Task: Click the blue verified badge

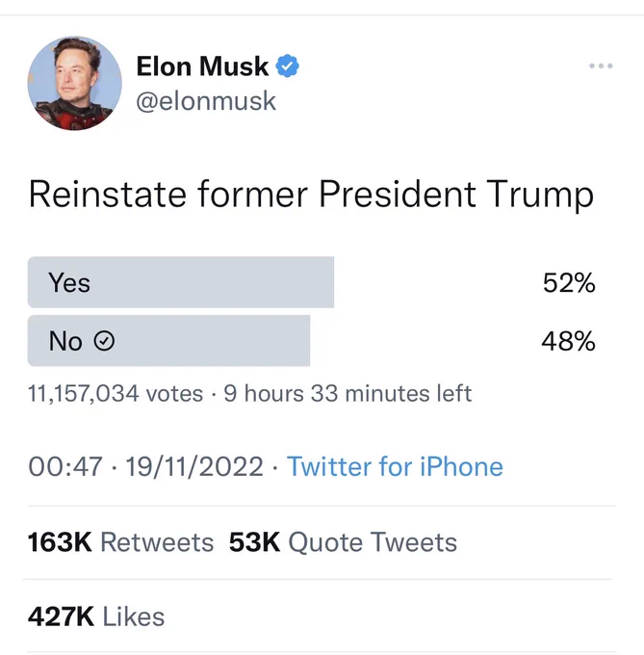Action: tap(287, 66)
